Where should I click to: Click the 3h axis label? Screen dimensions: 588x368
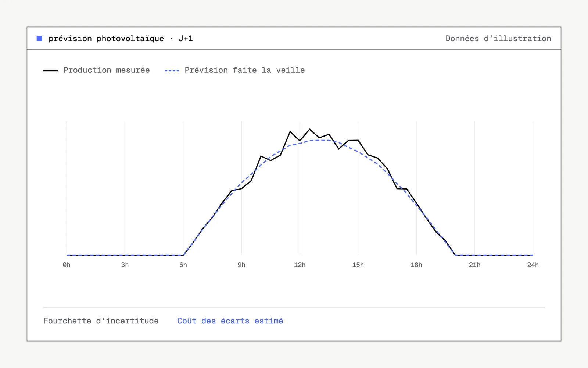point(125,265)
